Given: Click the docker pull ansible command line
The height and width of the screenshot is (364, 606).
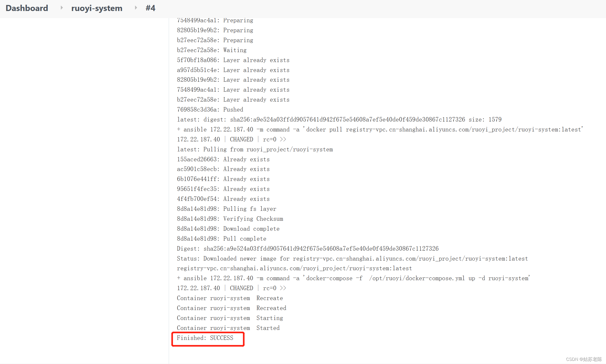Looking at the screenshot, I should pos(380,129).
